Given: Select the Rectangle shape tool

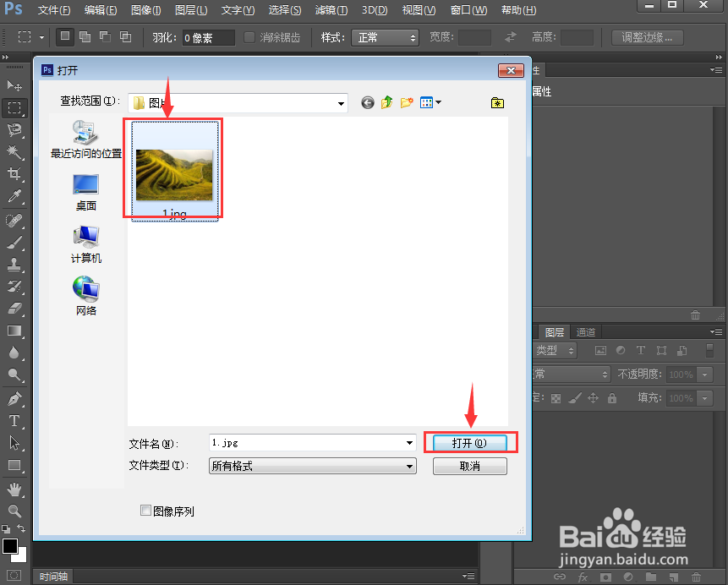Looking at the screenshot, I should 14,465.
